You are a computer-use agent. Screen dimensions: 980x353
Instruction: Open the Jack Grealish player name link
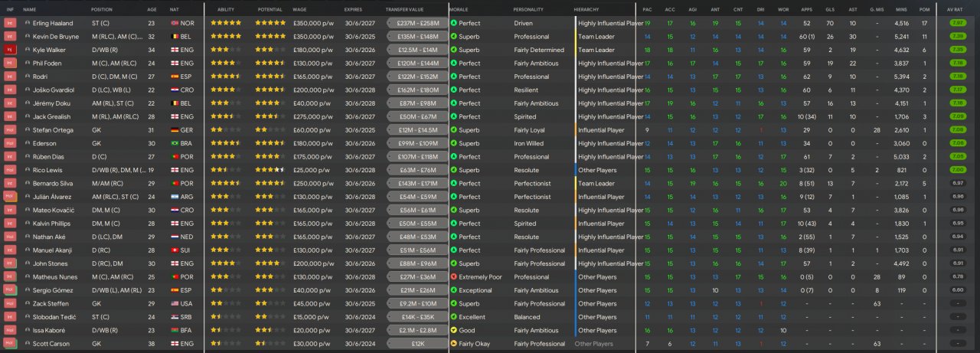pos(52,117)
